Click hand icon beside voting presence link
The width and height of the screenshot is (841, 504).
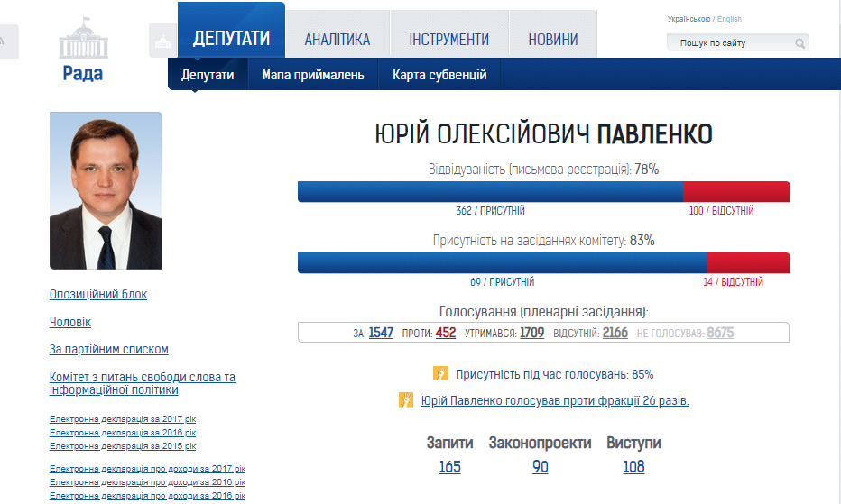point(440,373)
